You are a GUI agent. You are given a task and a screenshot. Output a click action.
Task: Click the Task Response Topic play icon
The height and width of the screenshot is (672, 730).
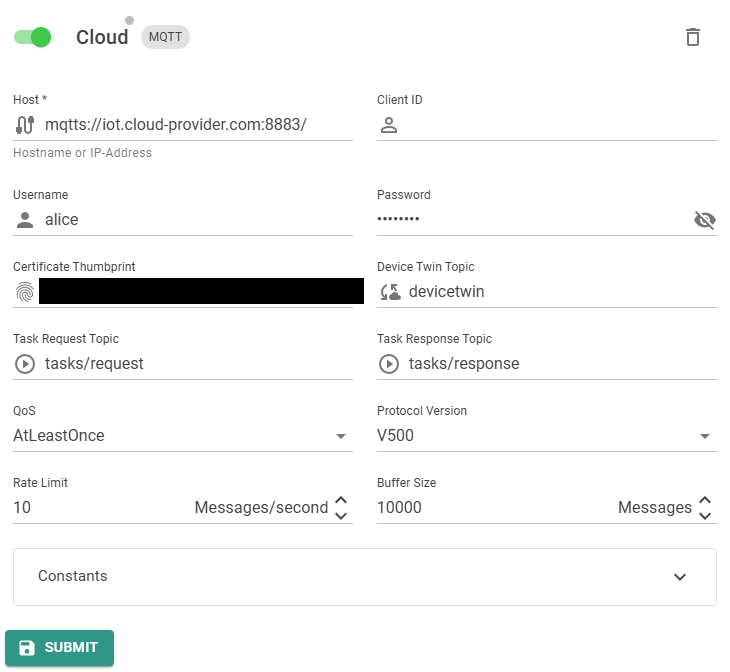[389, 364]
